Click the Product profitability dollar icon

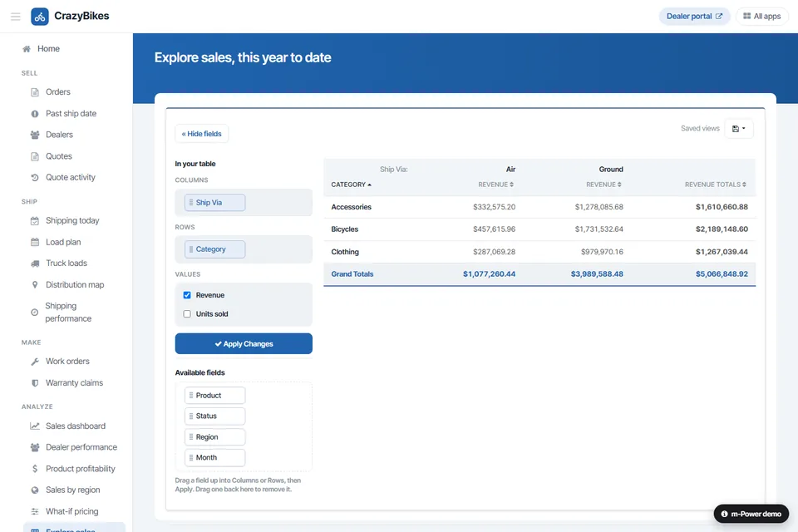tap(35, 469)
